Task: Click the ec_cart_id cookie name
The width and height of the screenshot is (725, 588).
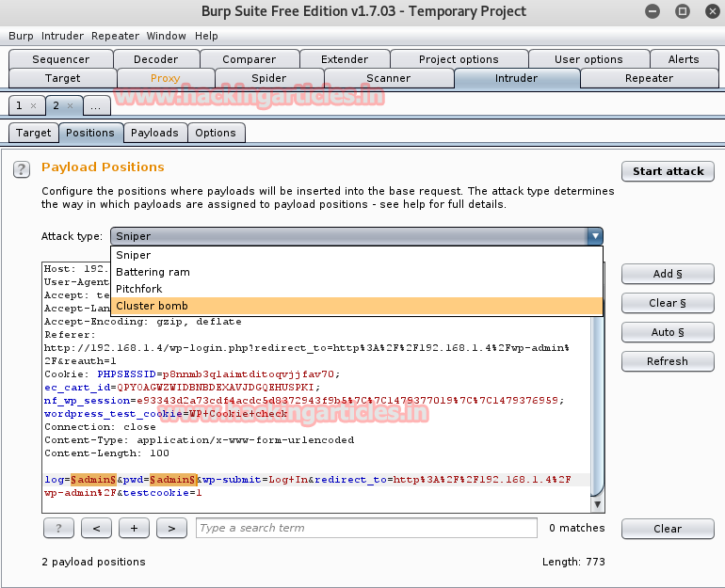Action: (x=77, y=387)
